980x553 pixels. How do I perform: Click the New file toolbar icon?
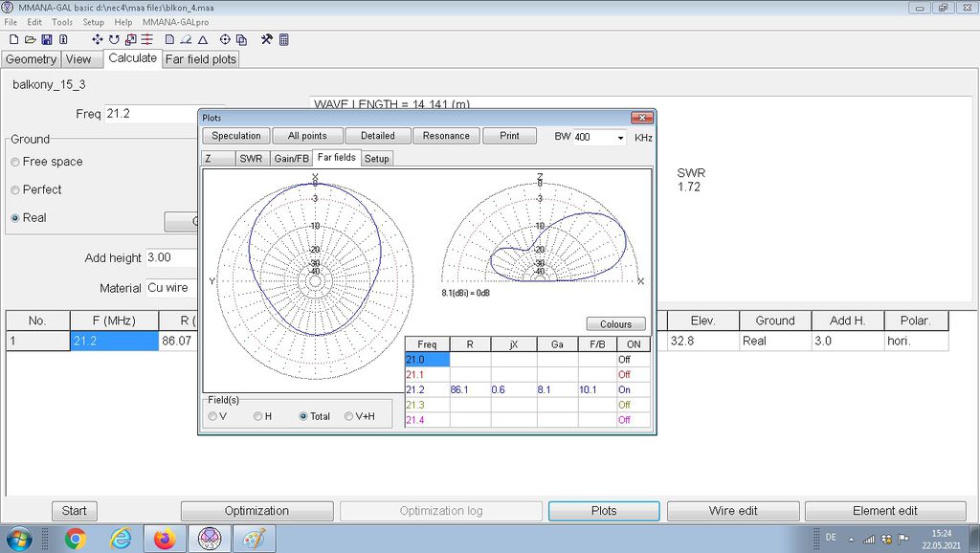tap(14, 40)
